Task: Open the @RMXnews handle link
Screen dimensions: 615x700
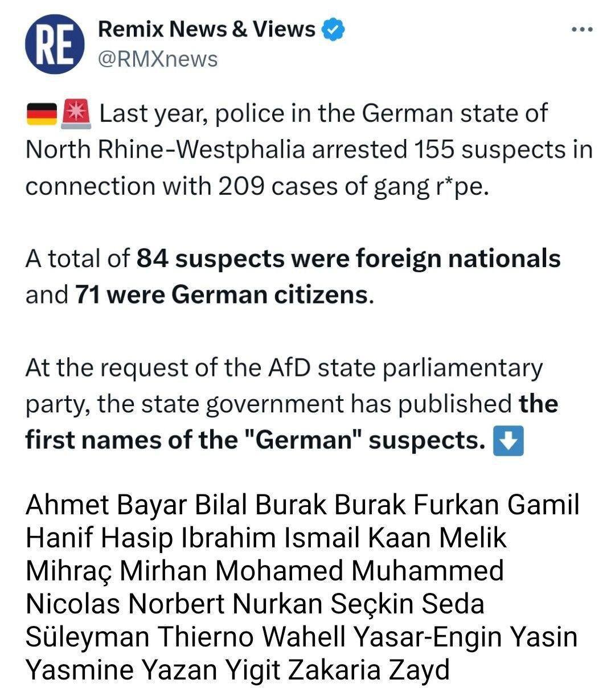Action: [x=158, y=59]
